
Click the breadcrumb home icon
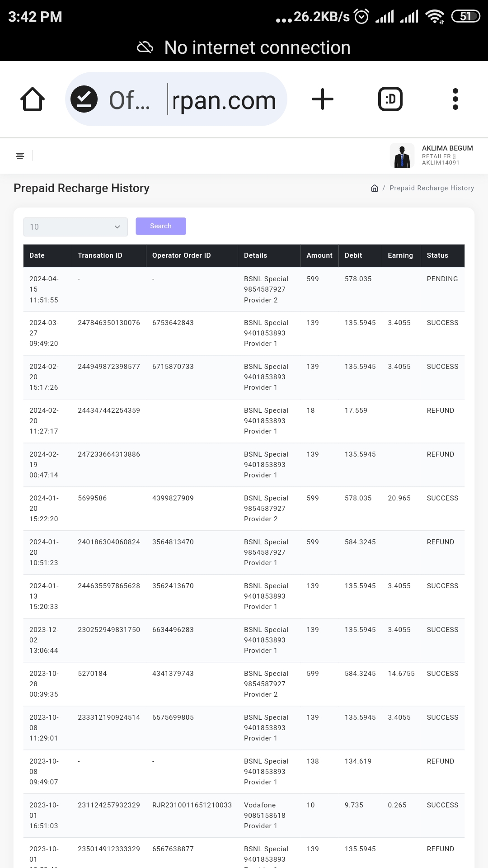tap(374, 188)
